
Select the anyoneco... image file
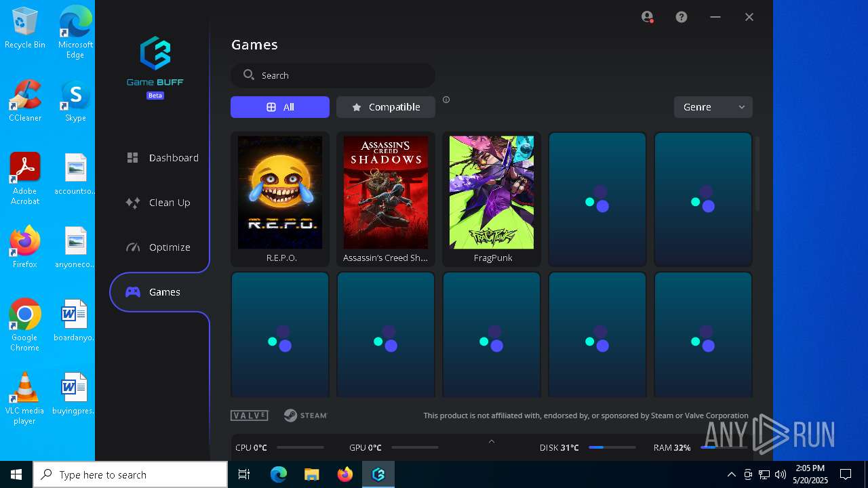coord(75,247)
